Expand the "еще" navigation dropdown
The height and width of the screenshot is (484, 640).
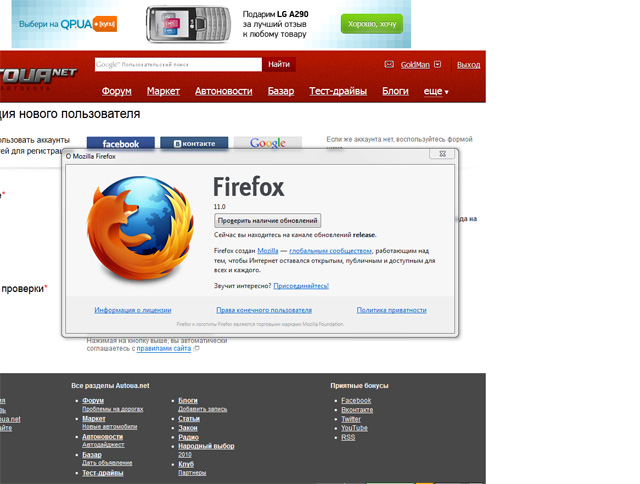tap(435, 91)
